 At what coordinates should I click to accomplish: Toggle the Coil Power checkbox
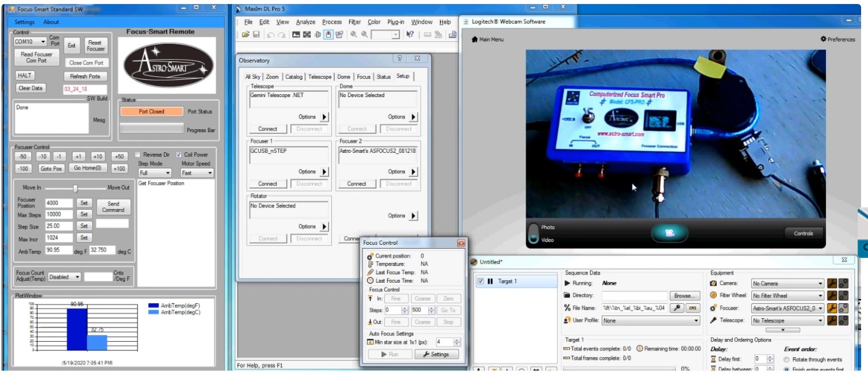click(179, 155)
